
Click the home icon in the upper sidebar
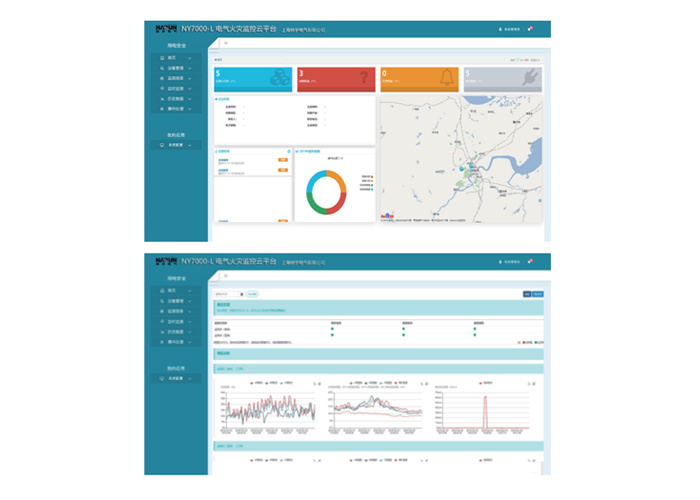(x=161, y=58)
